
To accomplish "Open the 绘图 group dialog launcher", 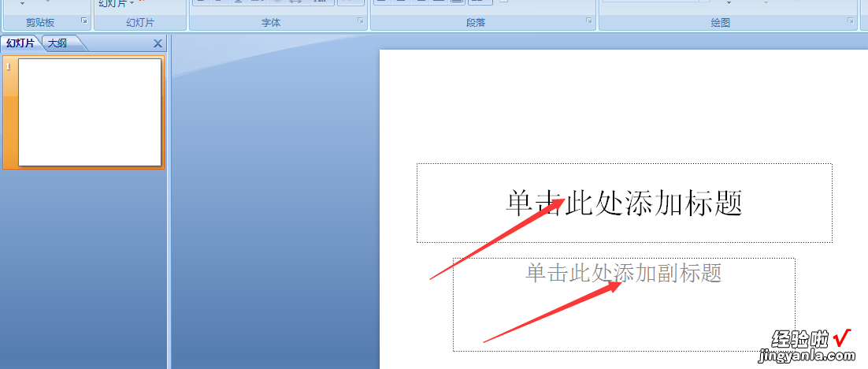I will click(851, 21).
